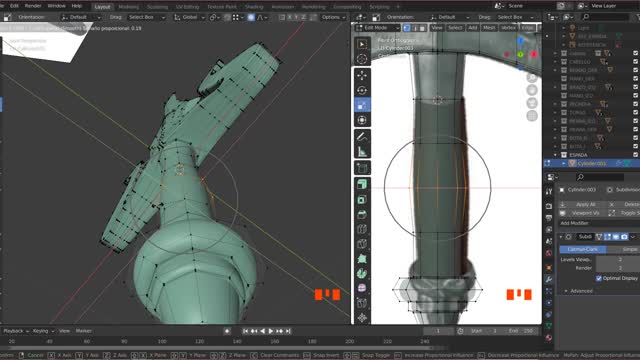This screenshot has width=640, height=360.
Task: Switch orthographic/perspective with grid gizmo button
Action: (x=532, y=116)
